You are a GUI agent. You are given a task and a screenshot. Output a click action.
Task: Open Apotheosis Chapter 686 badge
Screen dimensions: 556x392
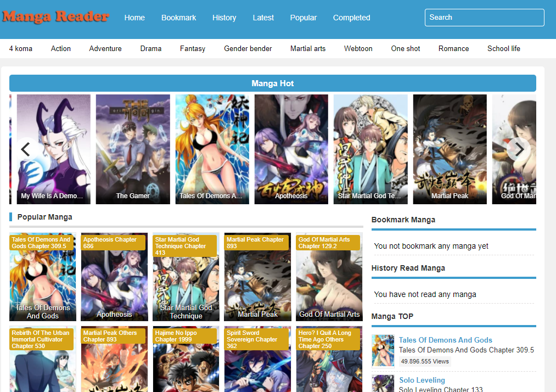click(113, 243)
